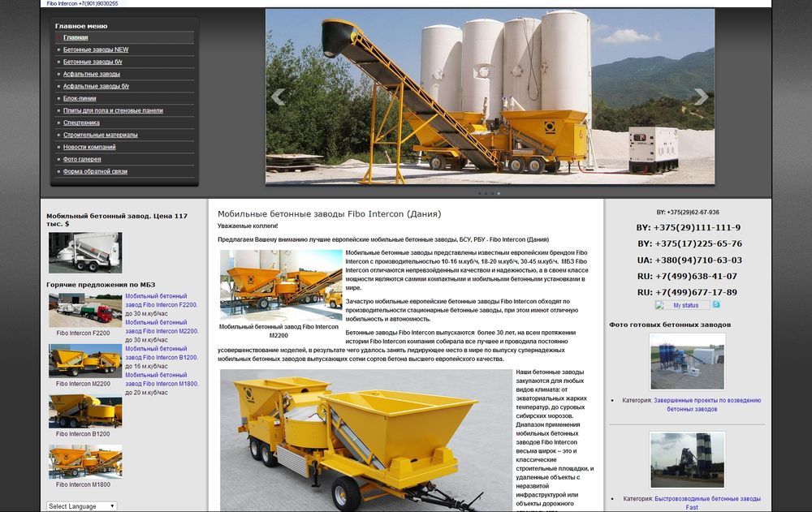Click the banner slideshow image
This screenshot has height=512, width=812.
tap(490, 97)
